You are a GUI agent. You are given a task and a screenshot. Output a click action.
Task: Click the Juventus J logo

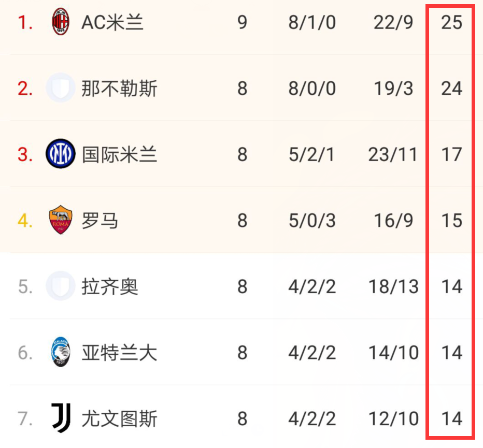pyautogui.click(x=61, y=418)
